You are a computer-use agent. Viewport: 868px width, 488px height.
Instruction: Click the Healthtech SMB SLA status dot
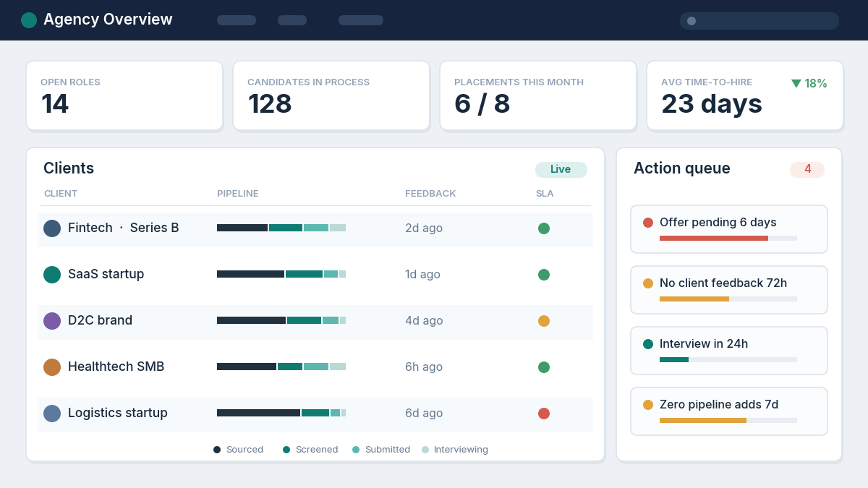tap(544, 367)
